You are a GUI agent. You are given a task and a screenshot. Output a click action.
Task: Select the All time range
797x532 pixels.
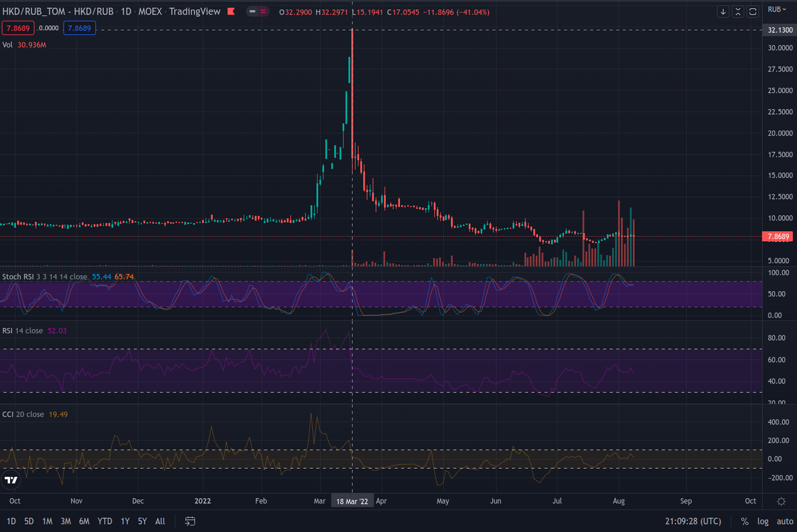[x=160, y=521]
